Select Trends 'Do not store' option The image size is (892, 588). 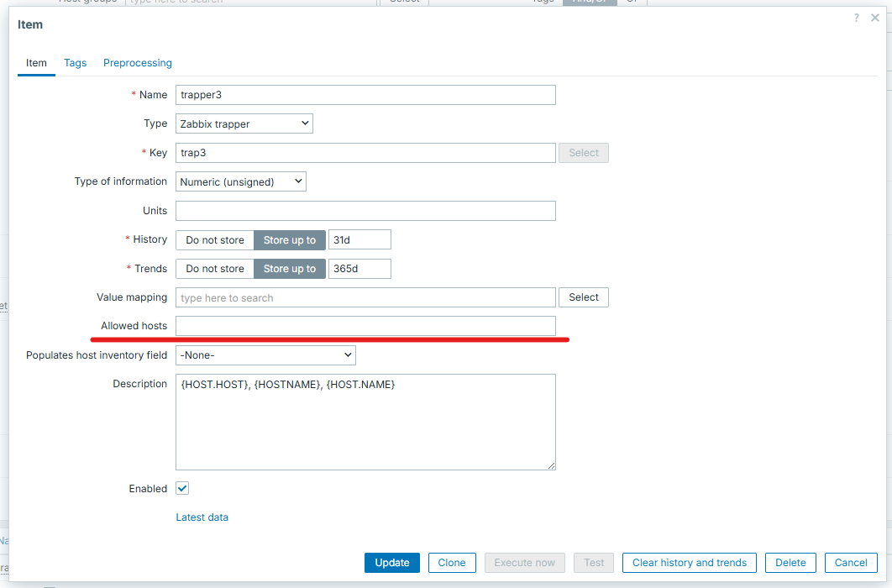point(215,269)
